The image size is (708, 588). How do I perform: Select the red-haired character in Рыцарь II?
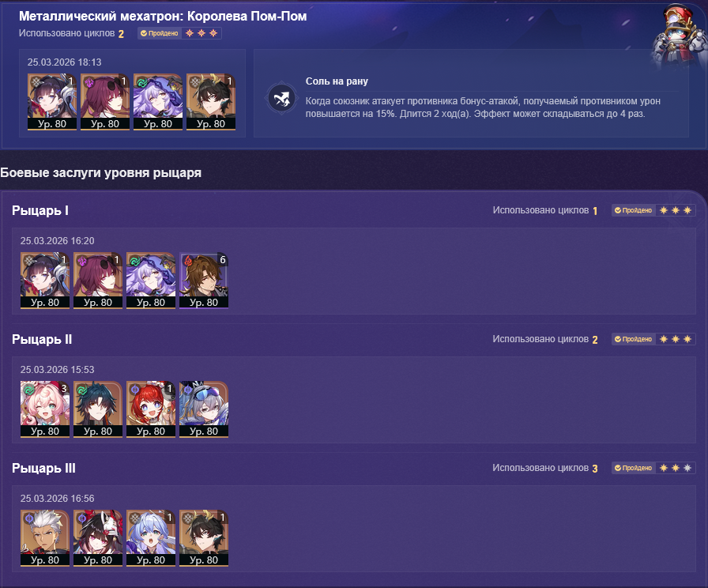[151, 409]
